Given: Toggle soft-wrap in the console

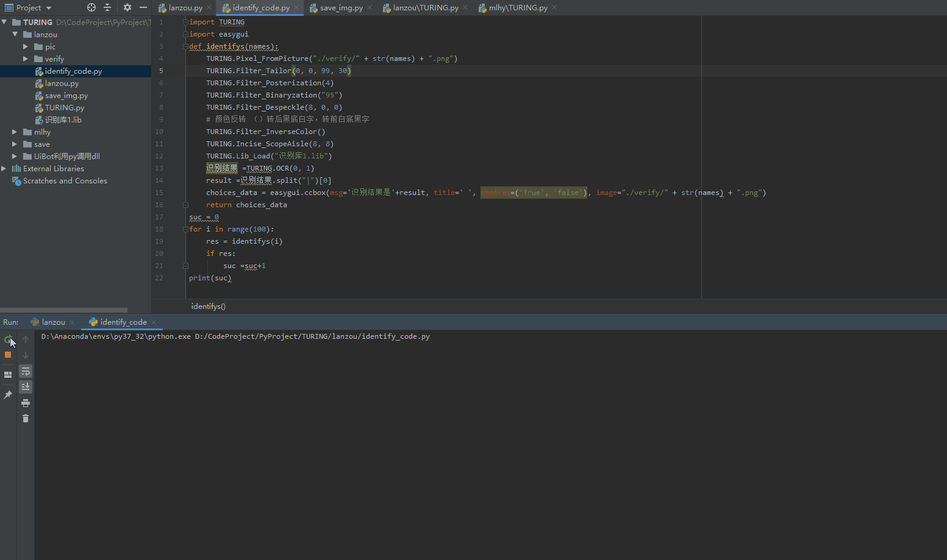Looking at the screenshot, I should pos(25,371).
